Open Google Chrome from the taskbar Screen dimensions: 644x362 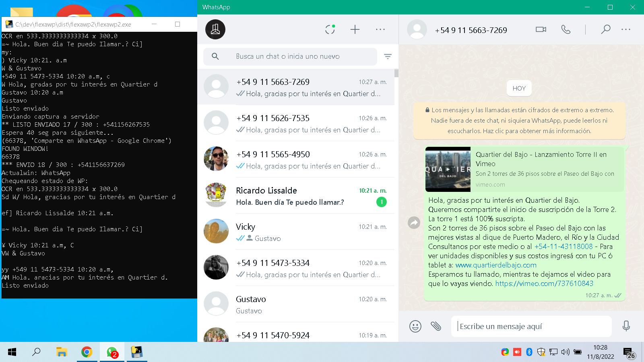pos(87,352)
